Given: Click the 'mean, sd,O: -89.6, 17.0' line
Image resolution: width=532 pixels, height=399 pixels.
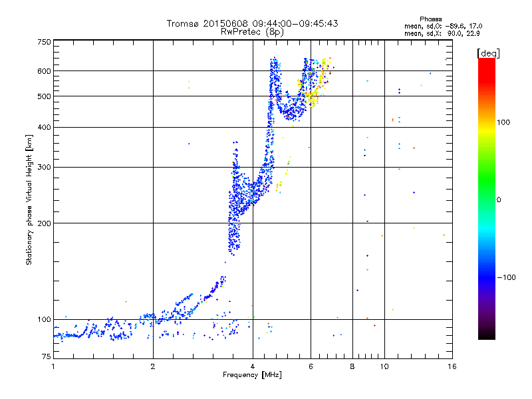Looking at the screenshot, I should click(x=443, y=26).
